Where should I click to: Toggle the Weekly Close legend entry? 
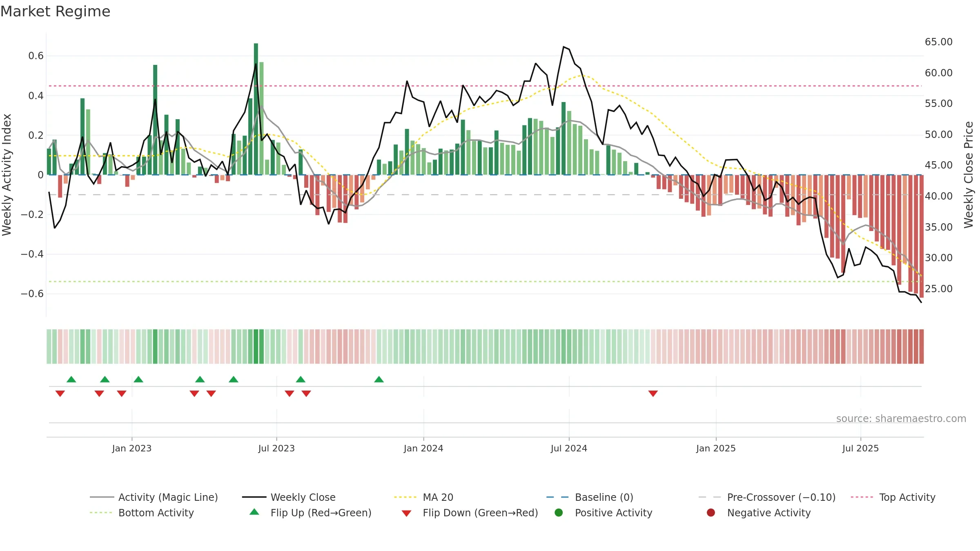[289, 497]
